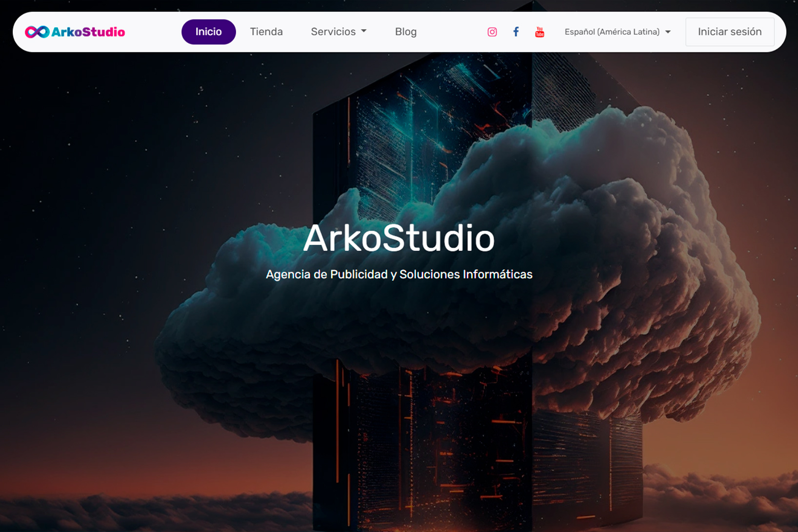Click the language selector caret arrow

[x=667, y=32]
